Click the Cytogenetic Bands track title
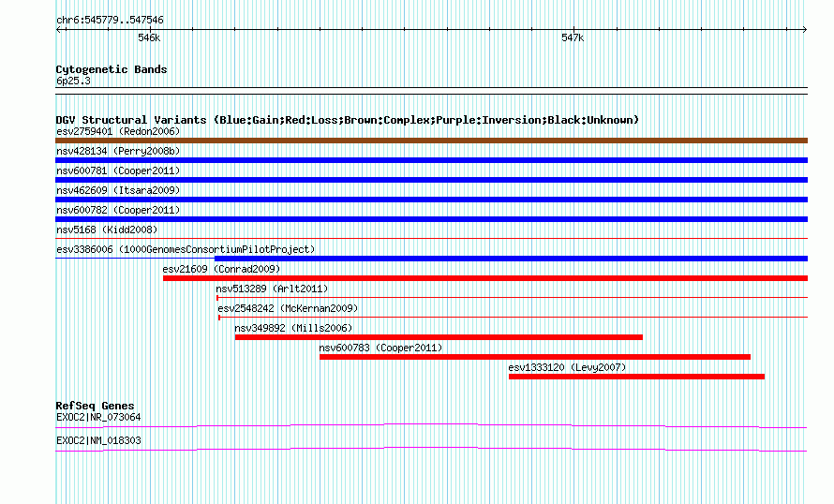 (x=112, y=69)
